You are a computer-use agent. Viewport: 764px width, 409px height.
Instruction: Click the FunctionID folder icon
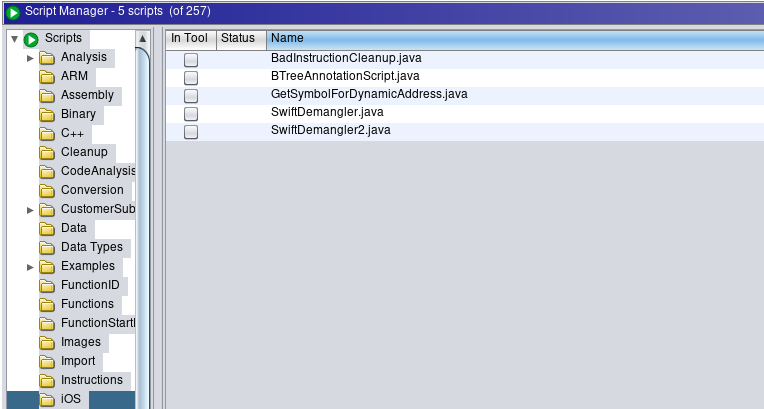pos(47,285)
